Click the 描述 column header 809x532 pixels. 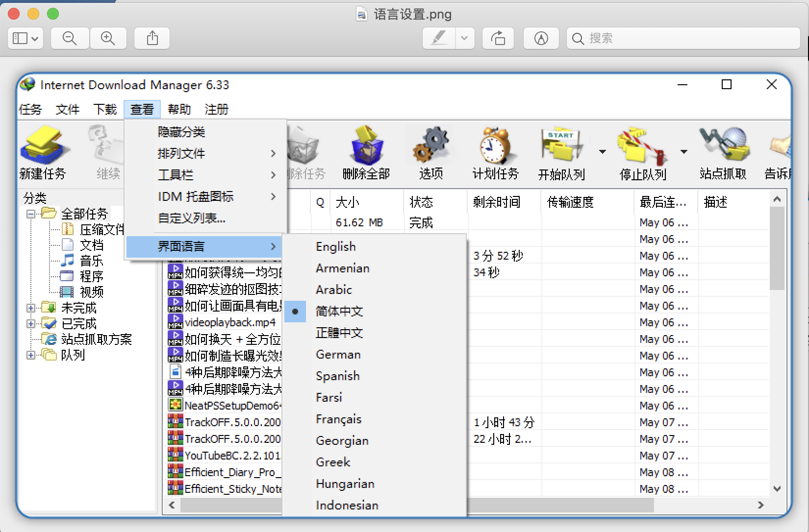point(733,202)
